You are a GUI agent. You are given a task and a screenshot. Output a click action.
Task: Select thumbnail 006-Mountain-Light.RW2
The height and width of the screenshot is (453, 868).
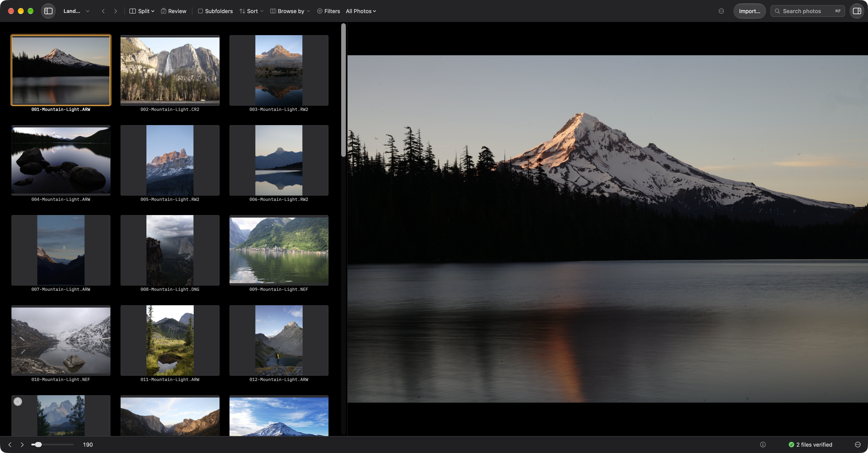279,160
